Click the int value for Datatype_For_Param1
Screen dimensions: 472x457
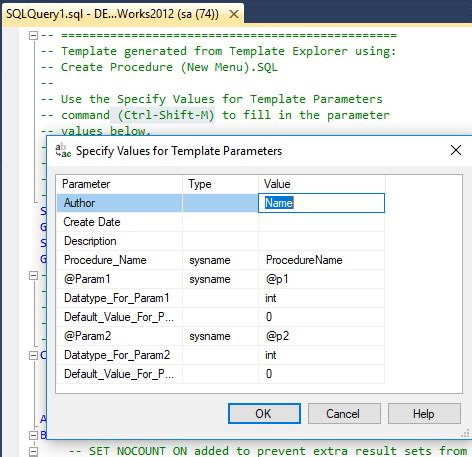click(x=321, y=298)
